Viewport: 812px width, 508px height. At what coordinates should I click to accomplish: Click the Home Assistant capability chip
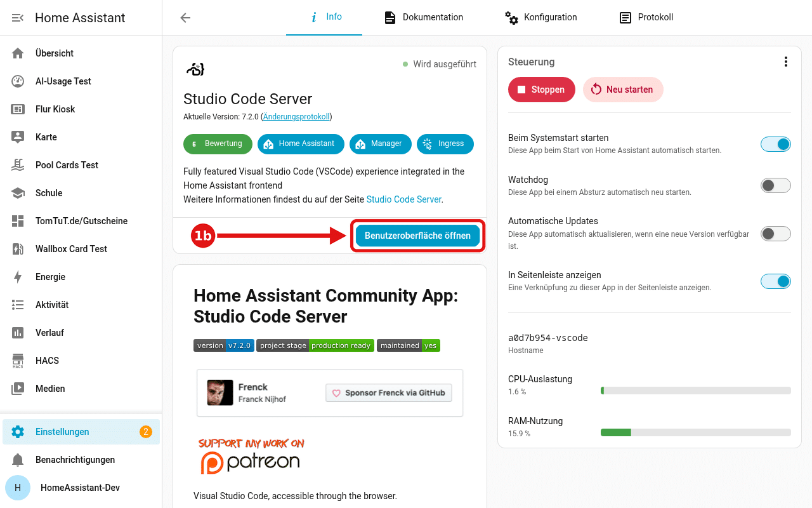tap(301, 144)
